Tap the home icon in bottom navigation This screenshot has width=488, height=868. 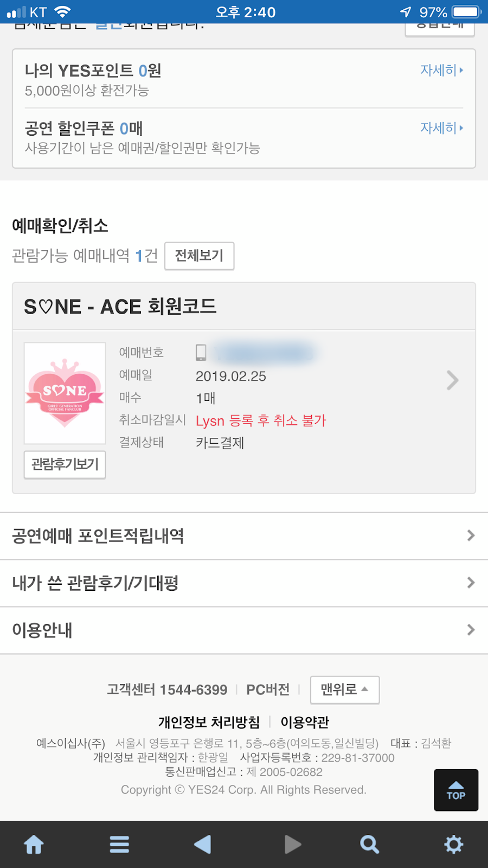pos(34,844)
